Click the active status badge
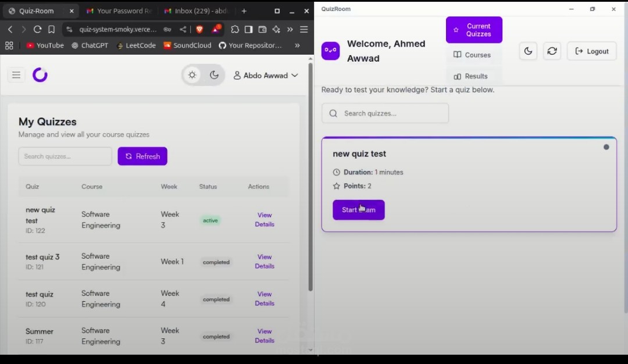This screenshot has width=628, height=364. 210,220
